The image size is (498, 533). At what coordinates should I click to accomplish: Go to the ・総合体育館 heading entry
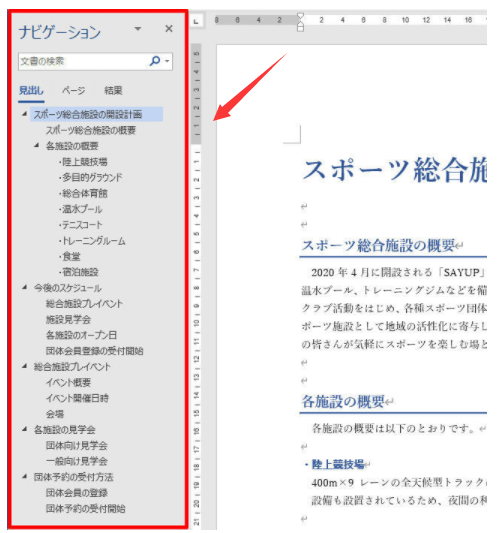pyautogui.click(x=83, y=193)
